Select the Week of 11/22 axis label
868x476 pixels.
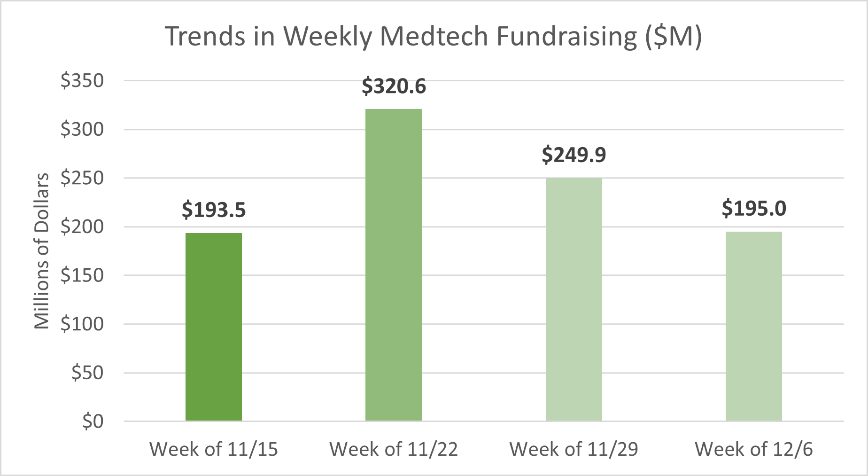(394, 449)
